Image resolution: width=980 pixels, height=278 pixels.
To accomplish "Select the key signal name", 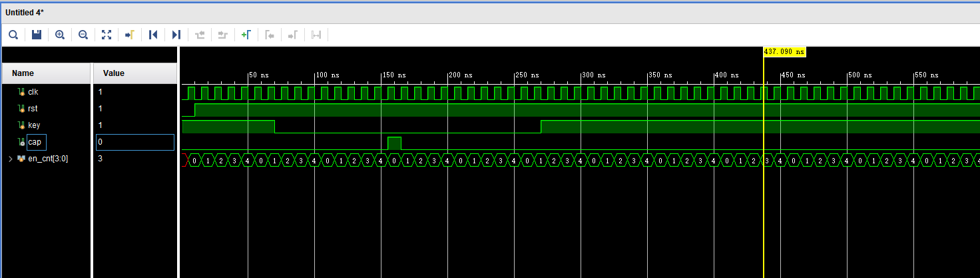I will (x=33, y=125).
